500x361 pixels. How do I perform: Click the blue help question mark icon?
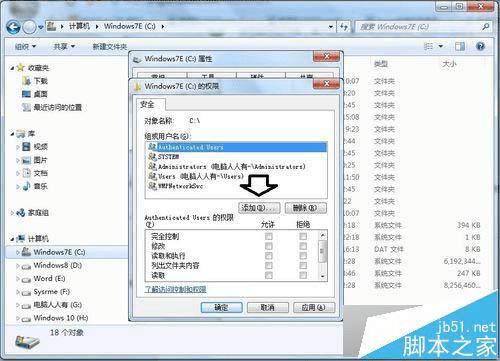coord(480,46)
